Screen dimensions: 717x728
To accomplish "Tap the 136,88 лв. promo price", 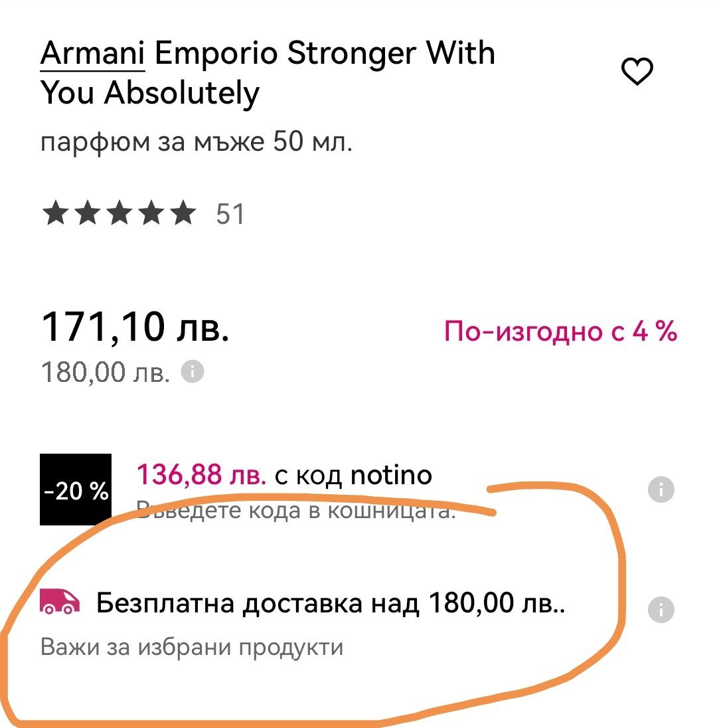I will tap(201, 475).
